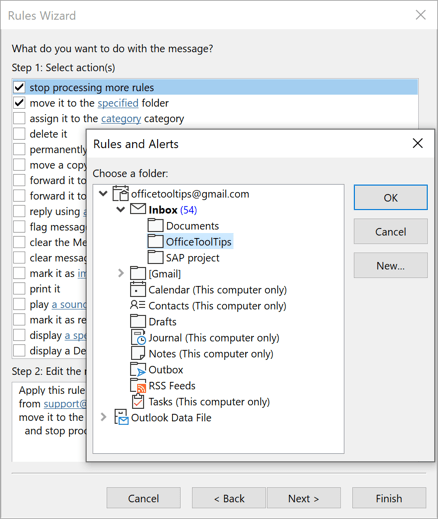Collapse the officetooltips@gmail.com account tree
The width and height of the screenshot is (438, 519).
pyautogui.click(x=103, y=194)
